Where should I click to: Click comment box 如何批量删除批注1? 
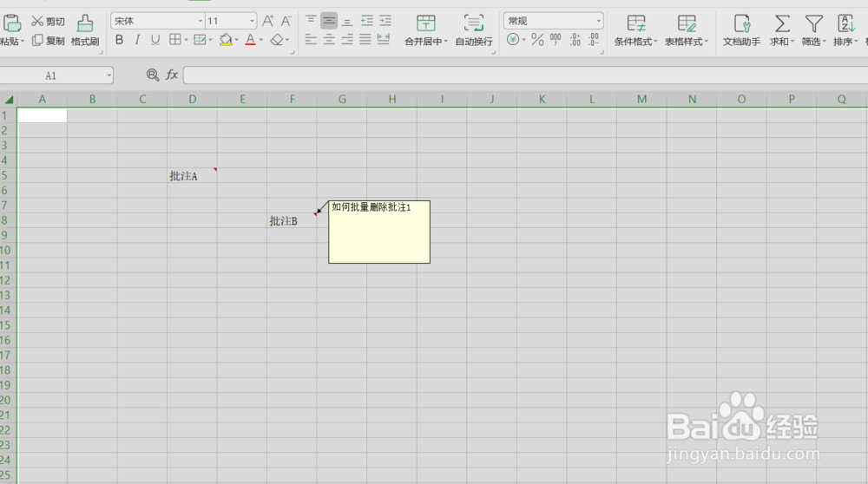pos(379,232)
